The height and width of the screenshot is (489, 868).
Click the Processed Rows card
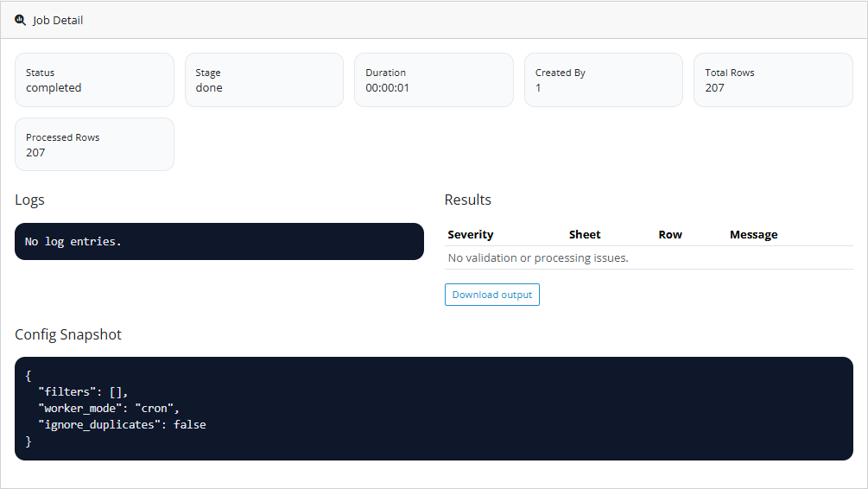tap(94, 144)
